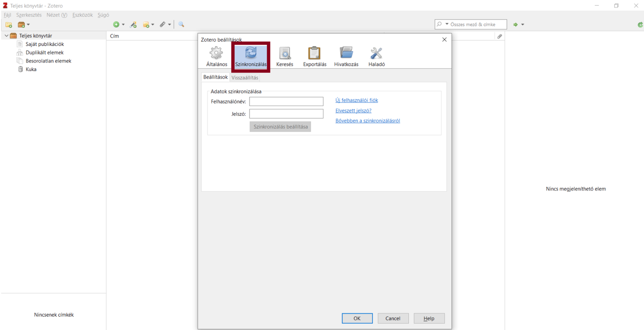Screen dimensions: 644x330
Task: Click the New Collection folder icon
Action: [x=9, y=25]
